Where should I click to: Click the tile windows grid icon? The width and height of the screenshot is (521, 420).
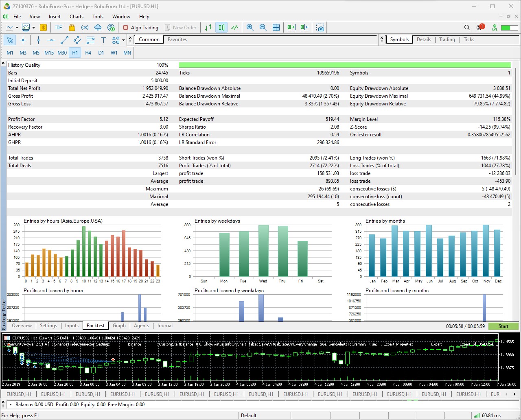[276, 28]
